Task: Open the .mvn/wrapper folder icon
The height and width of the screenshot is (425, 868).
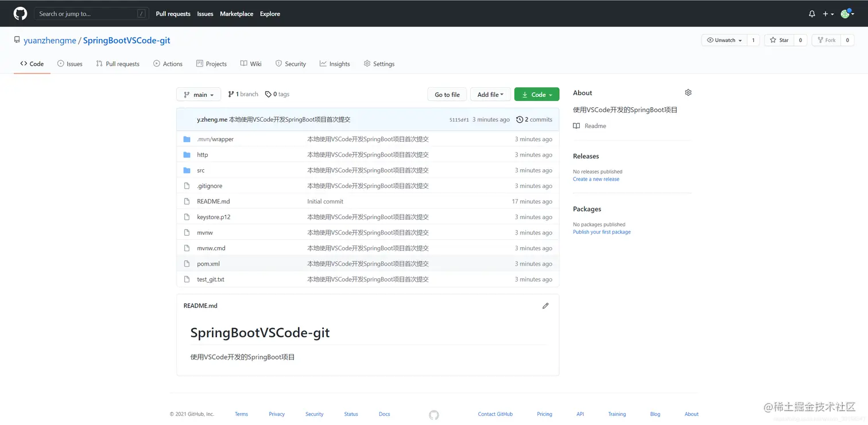Action: point(187,139)
